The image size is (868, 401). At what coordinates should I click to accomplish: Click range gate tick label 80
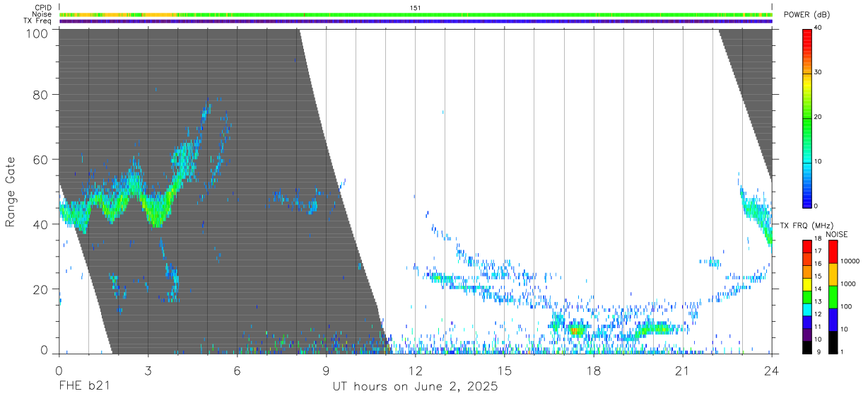tap(40, 95)
